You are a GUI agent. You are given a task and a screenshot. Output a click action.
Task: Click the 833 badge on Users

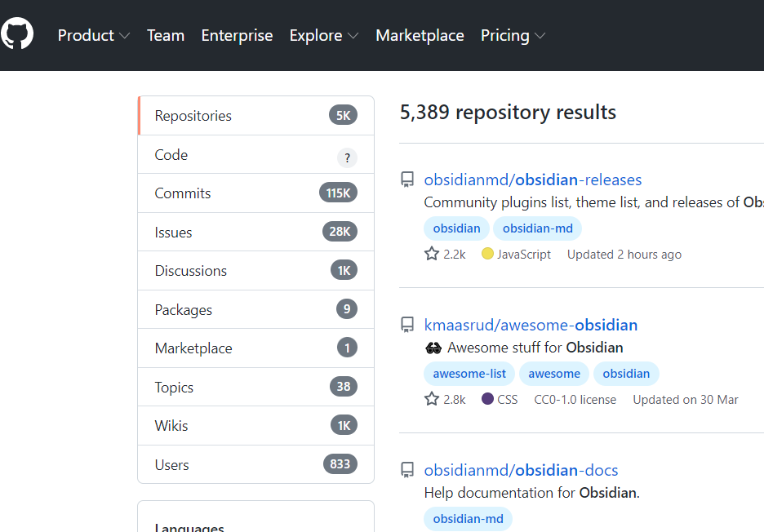(x=340, y=463)
